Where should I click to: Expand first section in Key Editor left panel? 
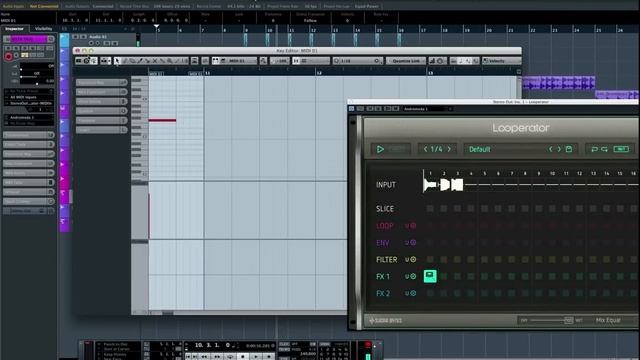101,82
